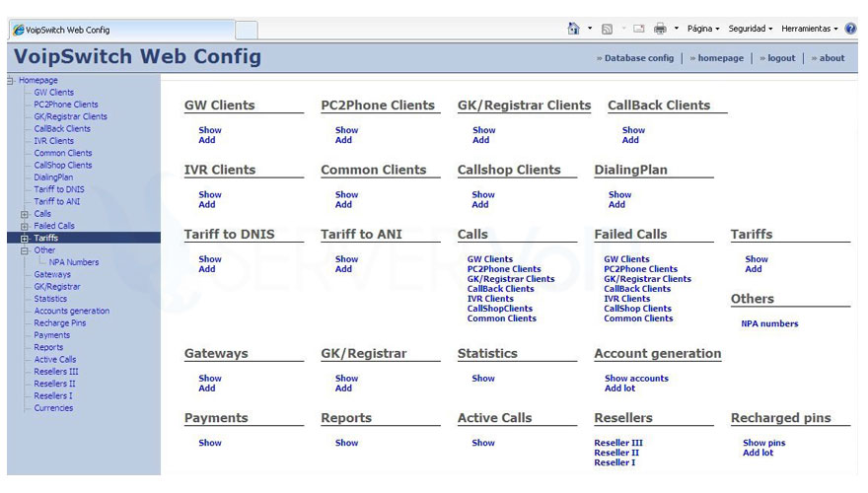
Task: Open NPA numbers link under Others
Action: (769, 323)
